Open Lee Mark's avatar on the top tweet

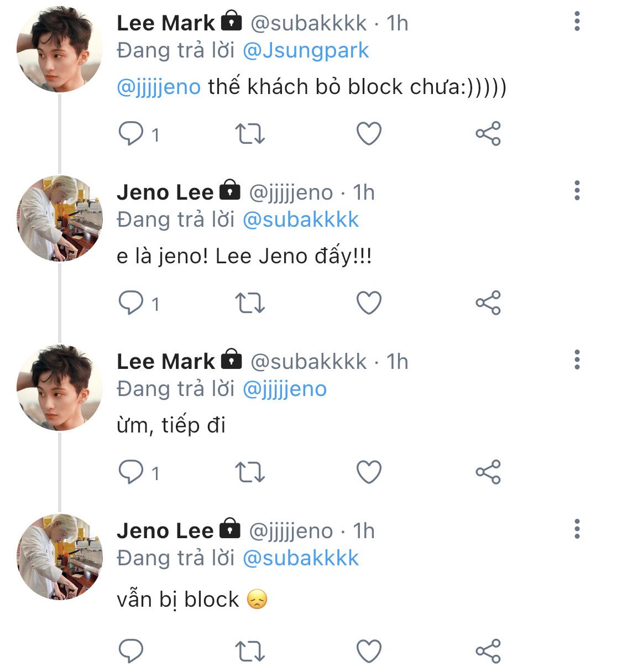[60, 49]
